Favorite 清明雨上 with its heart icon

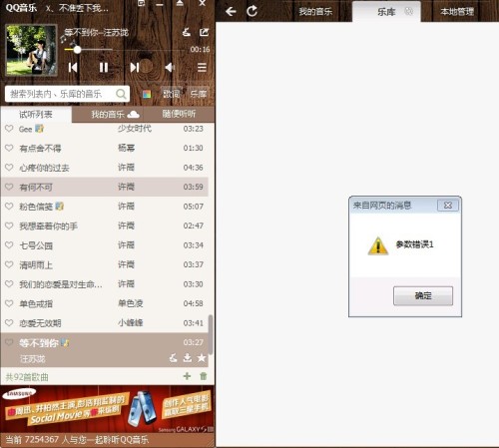point(9,264)
